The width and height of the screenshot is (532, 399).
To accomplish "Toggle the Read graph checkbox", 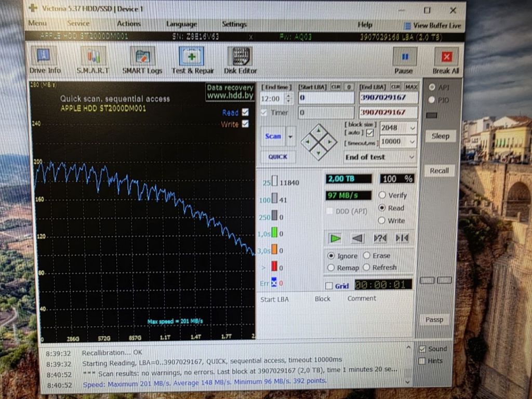I will [x=245, y=112].
